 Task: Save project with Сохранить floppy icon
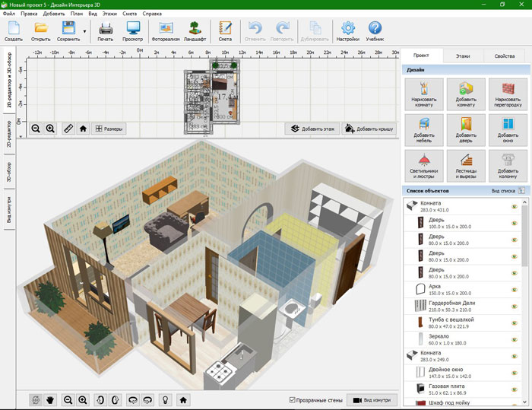pyautogui.click(x=68, y=31)
